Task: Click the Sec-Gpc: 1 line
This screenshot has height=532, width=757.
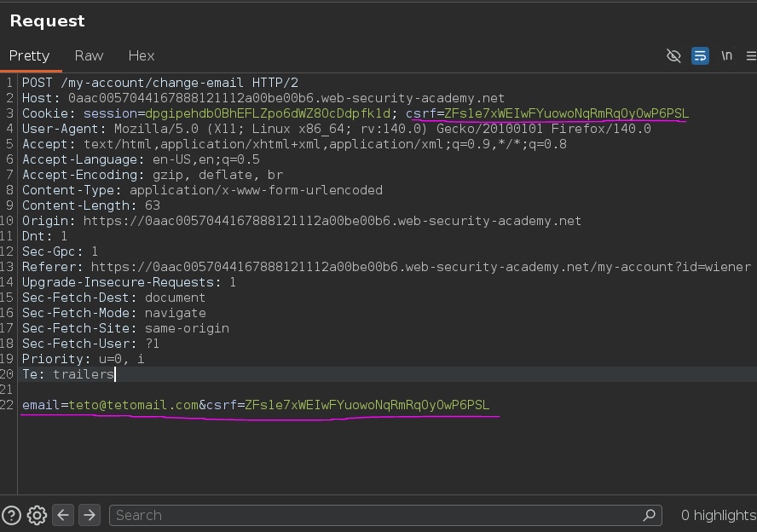Action: 61,252
